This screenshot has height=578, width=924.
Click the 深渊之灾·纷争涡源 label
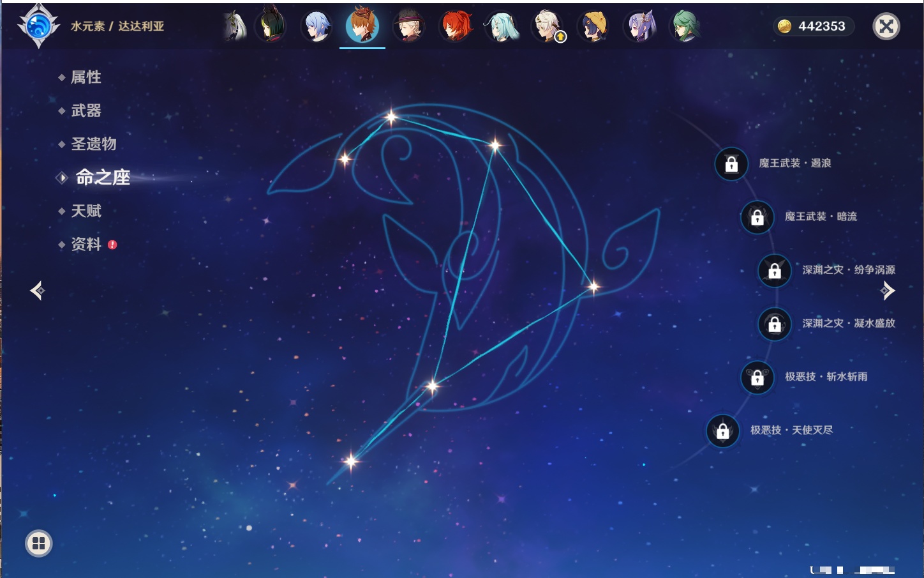[x=849, y=270]
